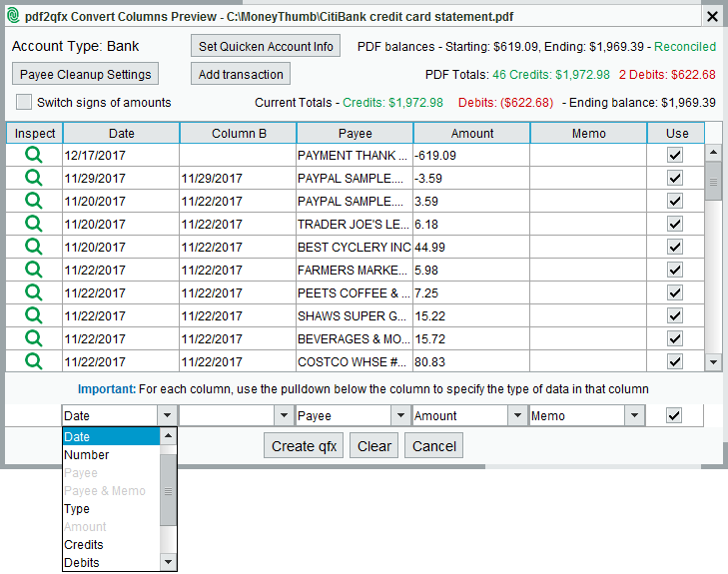
Task: Uncheck Use for TRADER JOE'S row
Action: point(675,224)
